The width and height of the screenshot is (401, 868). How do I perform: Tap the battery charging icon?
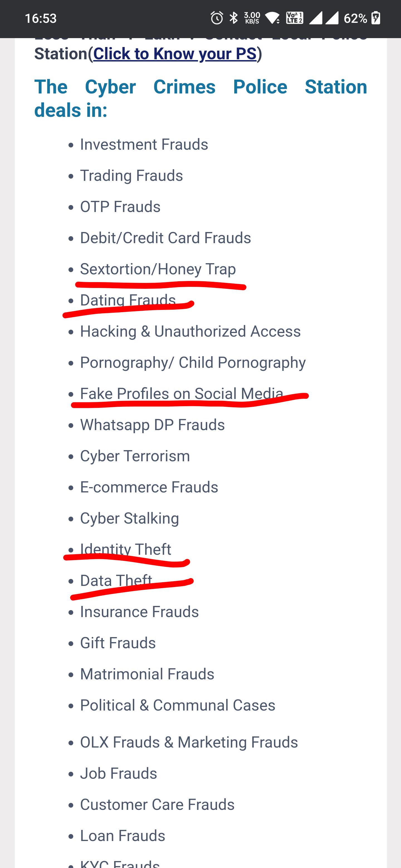(x=376, y=18)
